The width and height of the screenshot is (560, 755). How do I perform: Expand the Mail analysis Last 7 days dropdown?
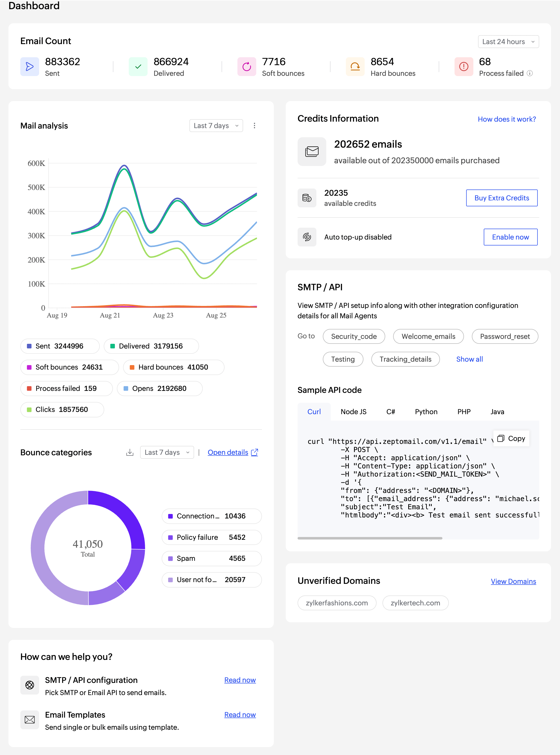(x=216, y=126)
